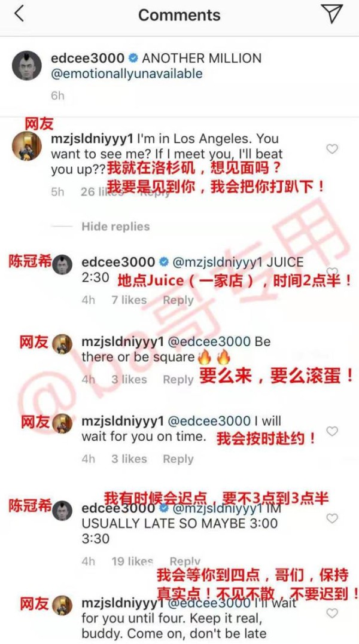
Task: Tap the blue verified badge in the caption
Action: [133, 59]
